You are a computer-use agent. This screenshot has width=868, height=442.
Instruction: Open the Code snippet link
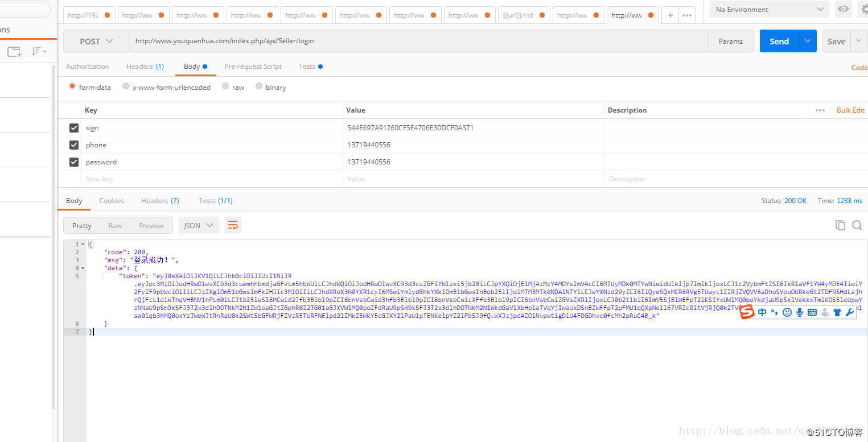tap(859, 67)
